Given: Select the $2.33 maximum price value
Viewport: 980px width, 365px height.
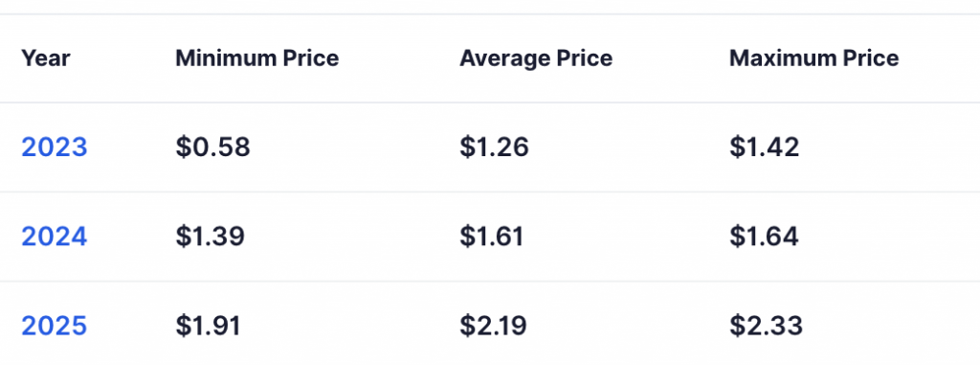Looking at the screenshot, I should pyautogui.click(x=767, y=326).
